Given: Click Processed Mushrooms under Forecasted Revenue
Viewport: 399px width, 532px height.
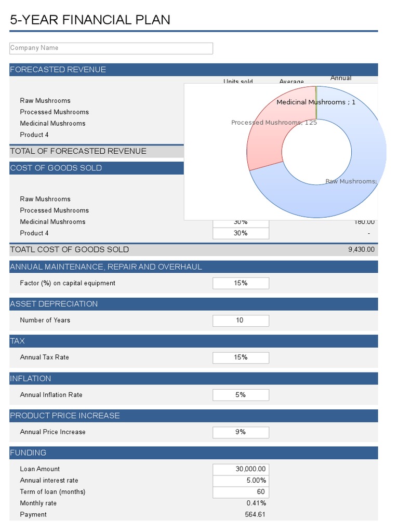Looking at the screenshot, I should [x=54, y=112].
